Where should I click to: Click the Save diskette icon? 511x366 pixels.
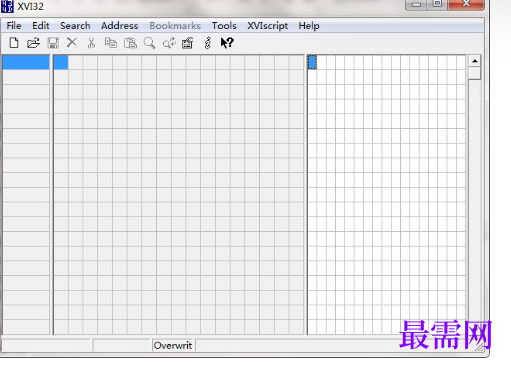click(53, 43)
